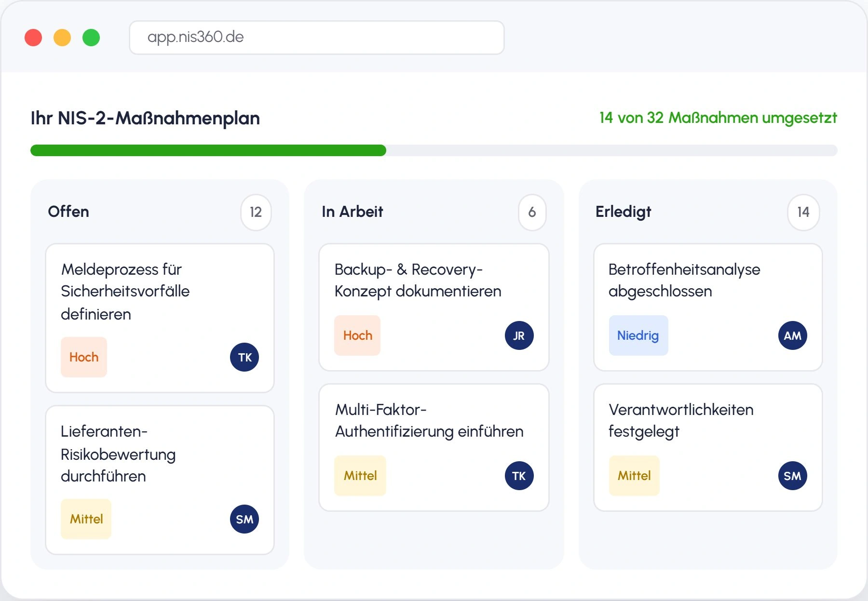
Task: Click the Mittel tag on Lieferanten-Risikobewertung card
Action: click(x=86, y=519)
